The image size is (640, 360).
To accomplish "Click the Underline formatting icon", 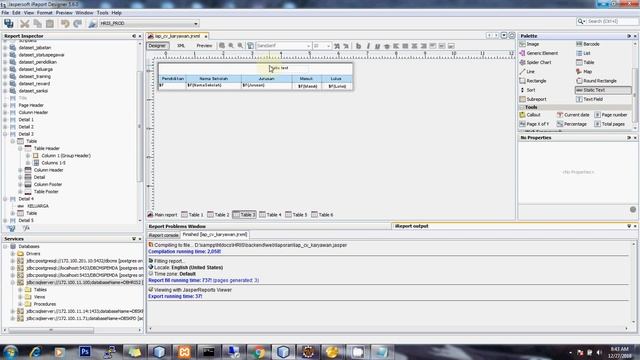I will 377,46.
